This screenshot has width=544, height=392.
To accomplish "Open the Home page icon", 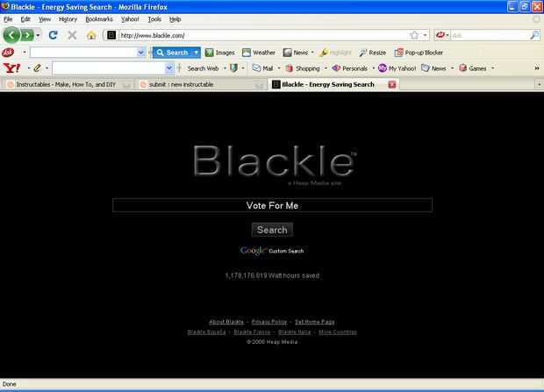I will point(91,35).
